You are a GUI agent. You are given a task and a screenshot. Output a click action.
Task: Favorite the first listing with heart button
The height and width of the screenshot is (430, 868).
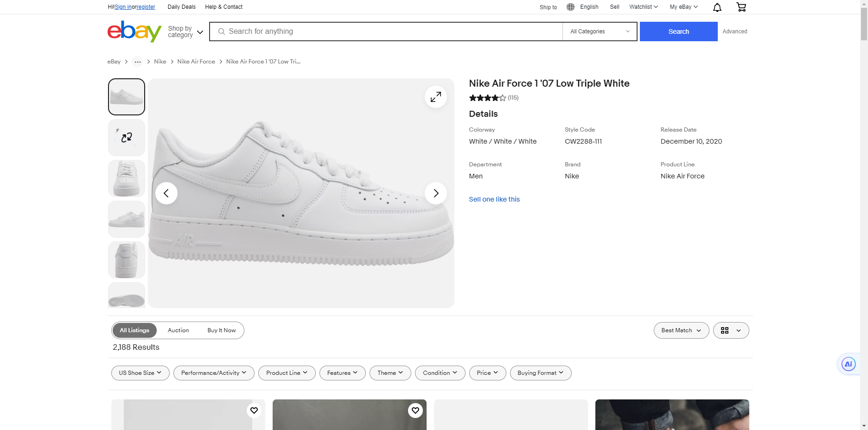(x=254, y=411)
